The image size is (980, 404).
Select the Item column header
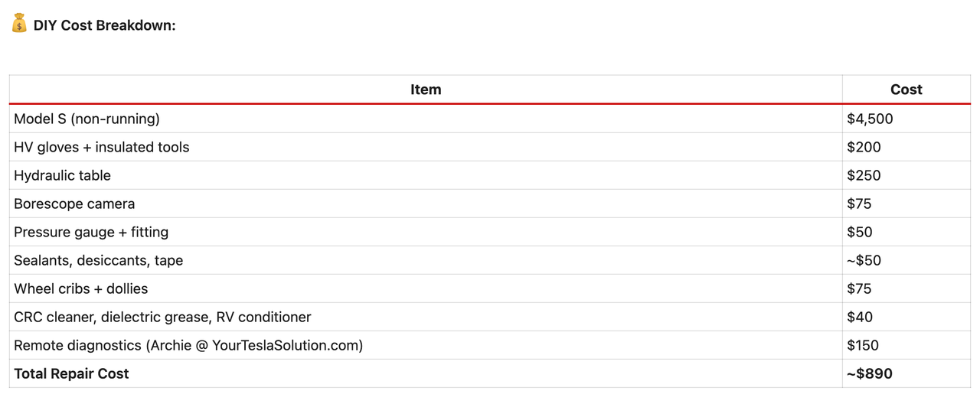click(x=425, y=90)
